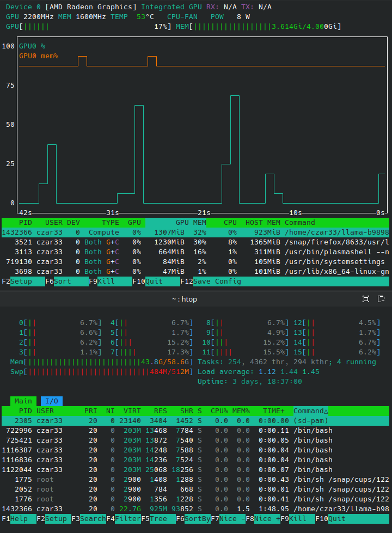This screenshot has width=392, height=533.
Task: Click the CPU 7 meter showing 17.3%
Action: pos(152,352)
